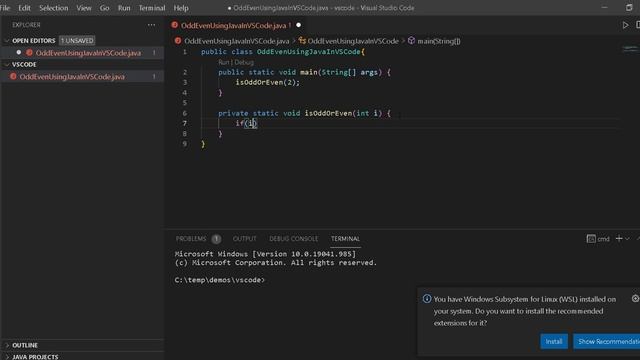Switch to the Problems panel tab
Screen dimensions: 640x360
(191, 239)
